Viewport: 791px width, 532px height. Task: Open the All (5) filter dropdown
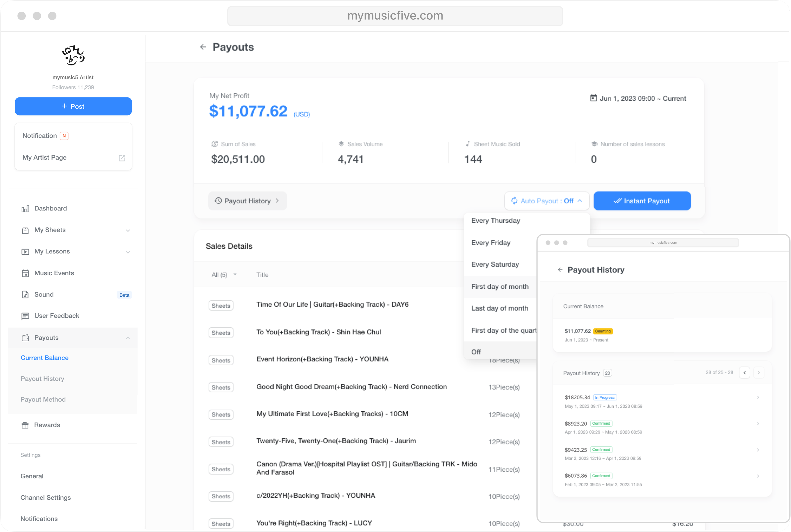(224, 274)
